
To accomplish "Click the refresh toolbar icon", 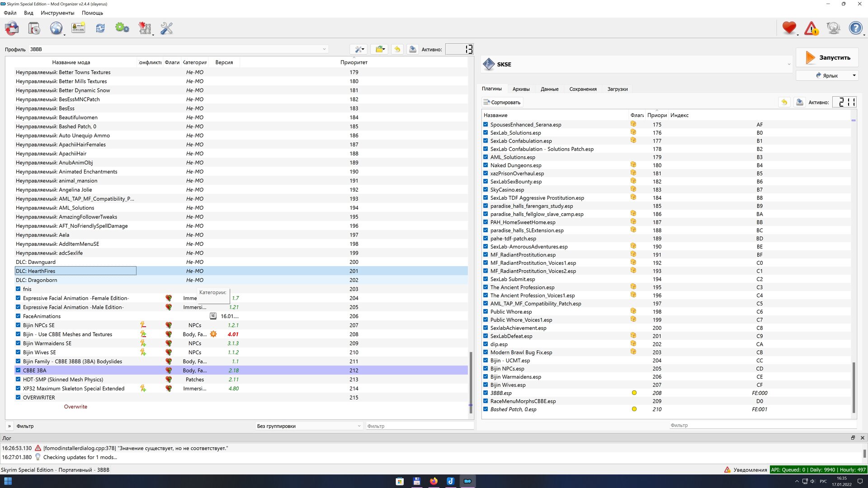I will 100,28.
